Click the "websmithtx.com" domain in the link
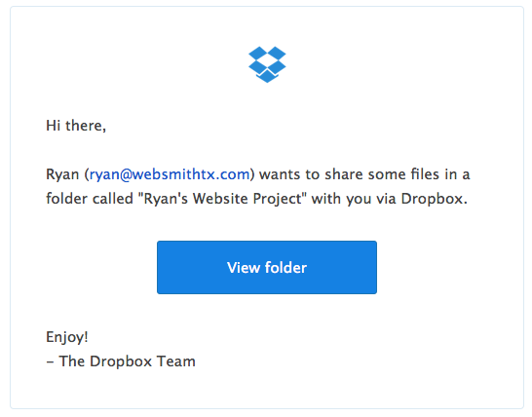Image resolution: width=532 pixels, height=417 pixels. pos(191,174)
